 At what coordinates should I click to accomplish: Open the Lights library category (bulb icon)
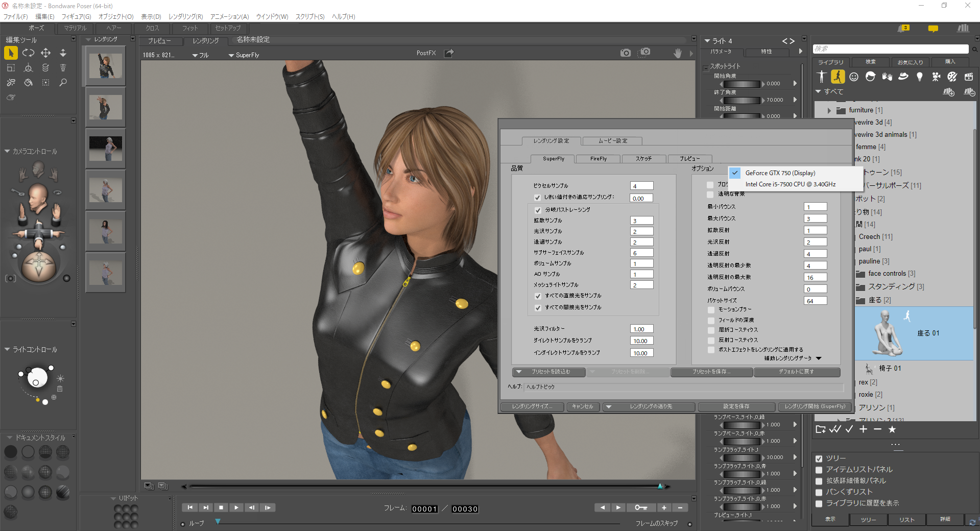(920, 77)
